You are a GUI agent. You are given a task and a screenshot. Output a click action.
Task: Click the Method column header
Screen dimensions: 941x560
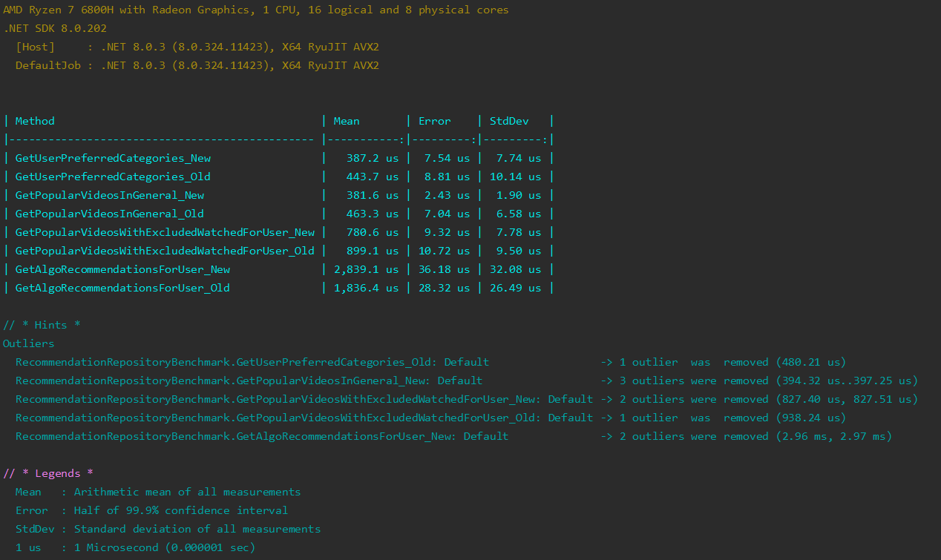coord(35,121)
